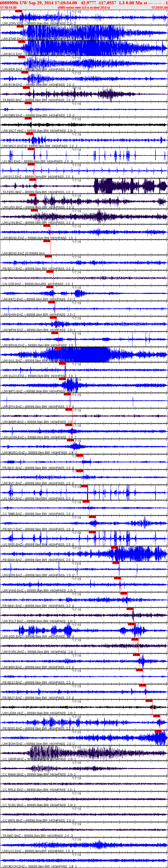The image size is (168, 868).
Task: Select the UW.VVHS.EHZ station label
Action: point(39,591)
